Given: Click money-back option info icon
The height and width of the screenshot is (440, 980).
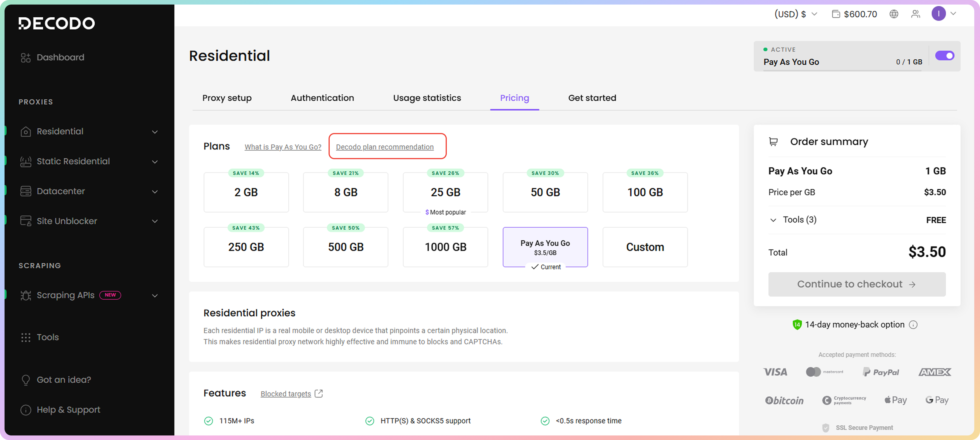Looking at the screenshot, I should pyautogui.click(x=913, y=325).
